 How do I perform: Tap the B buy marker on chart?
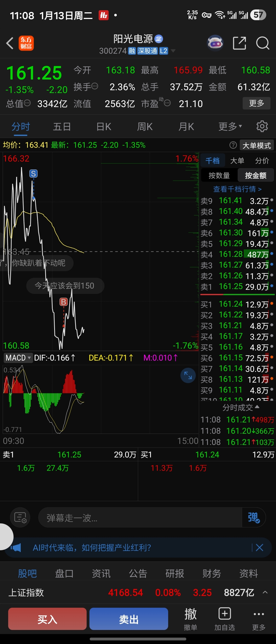pyautogui.click(x=64, y=302)
